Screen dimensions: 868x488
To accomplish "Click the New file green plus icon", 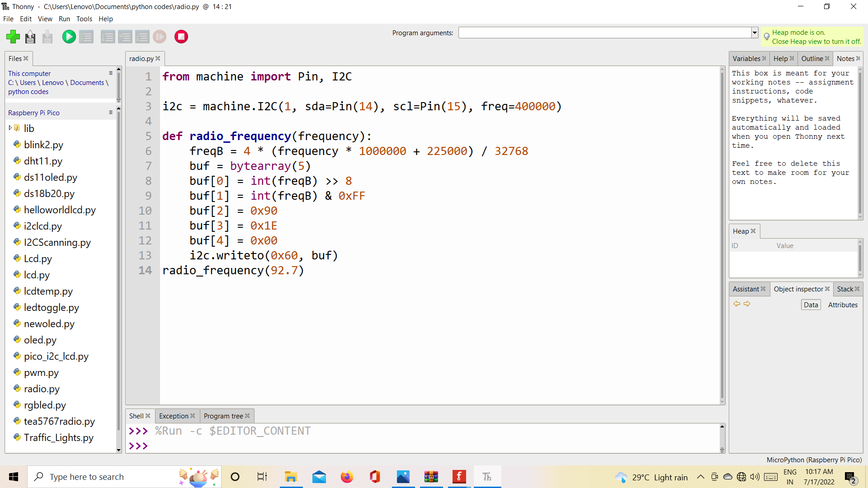I will pyautogui.click(x=13, y=37).
